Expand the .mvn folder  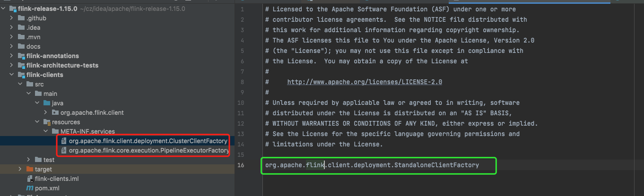pos(12,37)
